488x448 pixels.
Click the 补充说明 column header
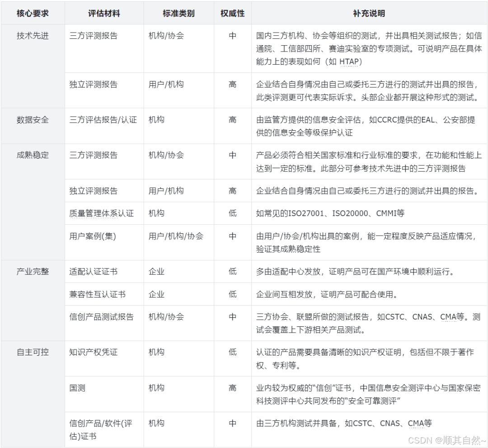[369, 14]
